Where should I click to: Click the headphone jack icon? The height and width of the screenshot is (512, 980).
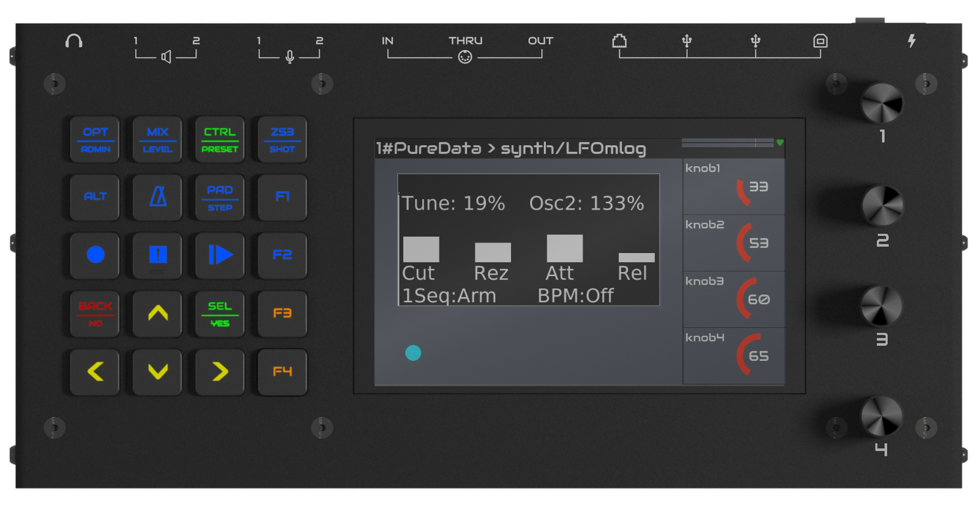(74, 41)
